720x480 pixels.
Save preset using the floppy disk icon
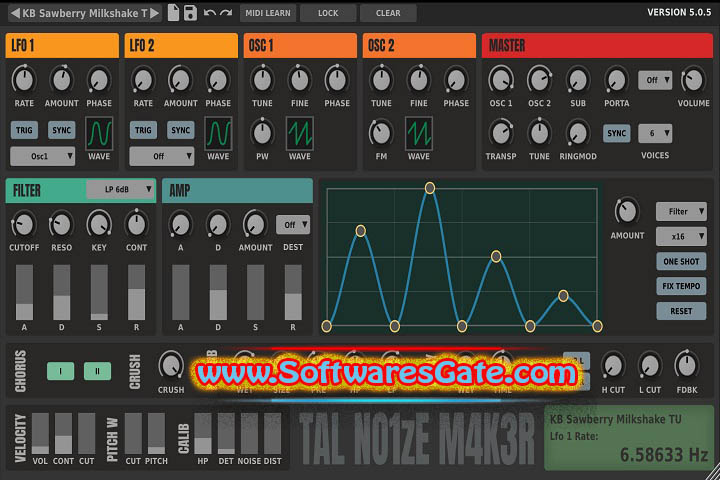point(190,13)
